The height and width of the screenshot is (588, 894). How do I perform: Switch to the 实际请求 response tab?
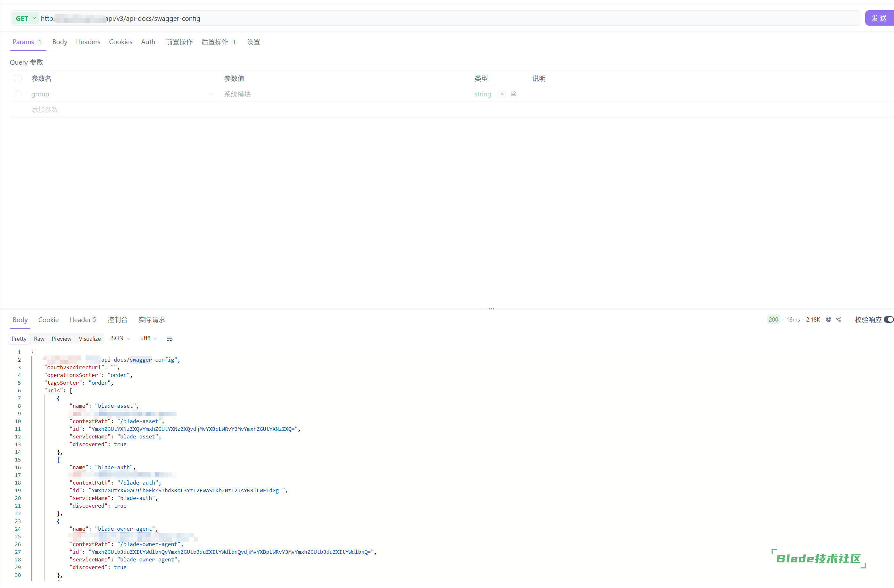(x=151, y=320)
